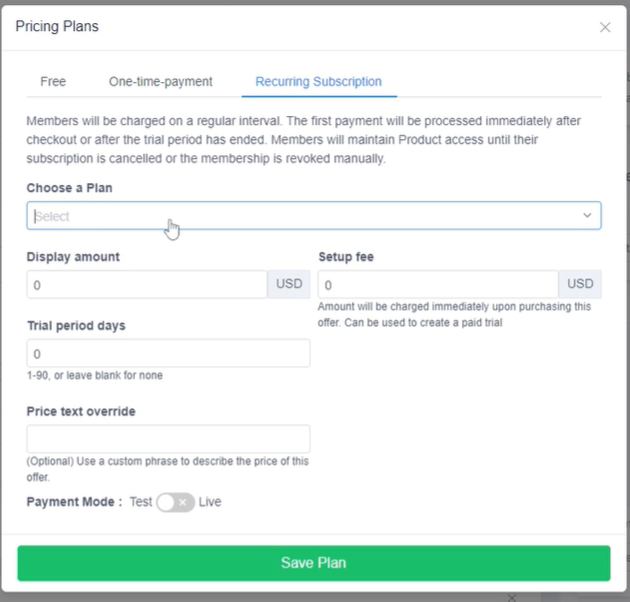This screenshot has width=630, height=602.
Task: Click the Display amount input field
Action: tap(147, 284)
